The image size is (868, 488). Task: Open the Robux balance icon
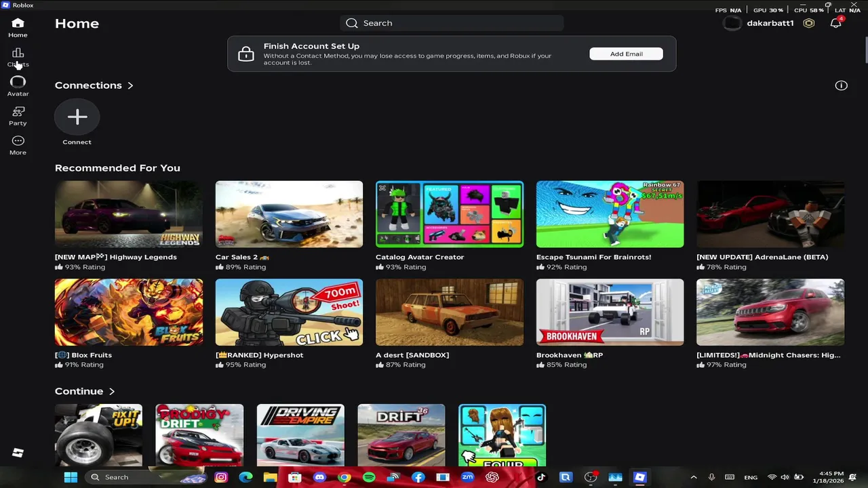point(809,23)
